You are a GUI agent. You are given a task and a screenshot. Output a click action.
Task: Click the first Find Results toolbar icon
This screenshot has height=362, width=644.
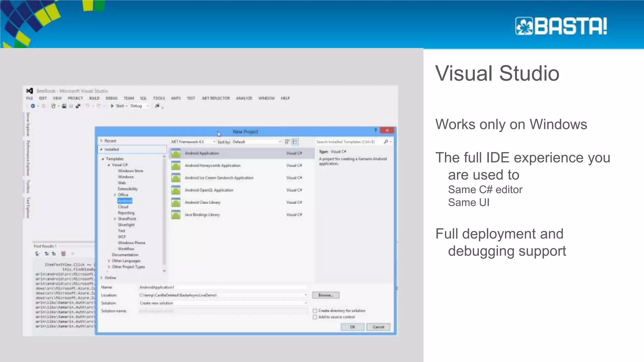click(37, 254)
